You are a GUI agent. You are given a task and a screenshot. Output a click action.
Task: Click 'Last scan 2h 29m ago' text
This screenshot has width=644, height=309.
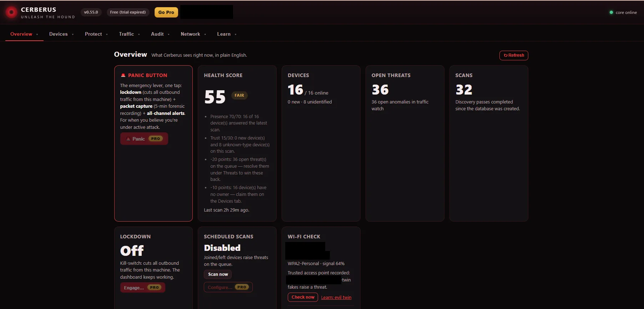[x=227, y=210]
